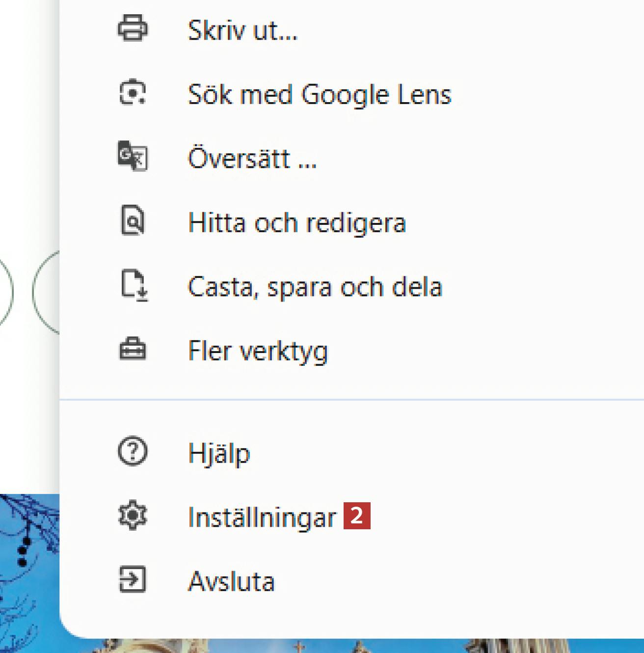Click the translate icon beside Översätt
Viewport: 644px width, 653px height.
[133, 156]
